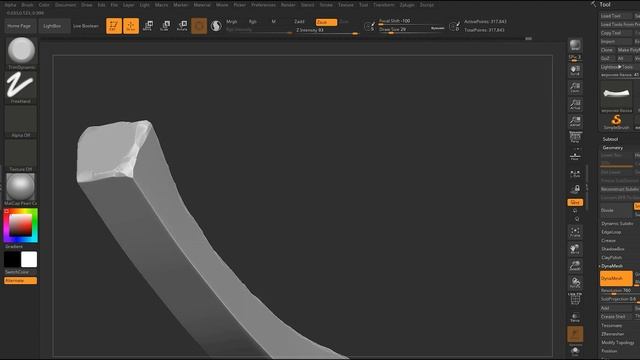Toggle the orange Qvz rotation button

[575, 202]
